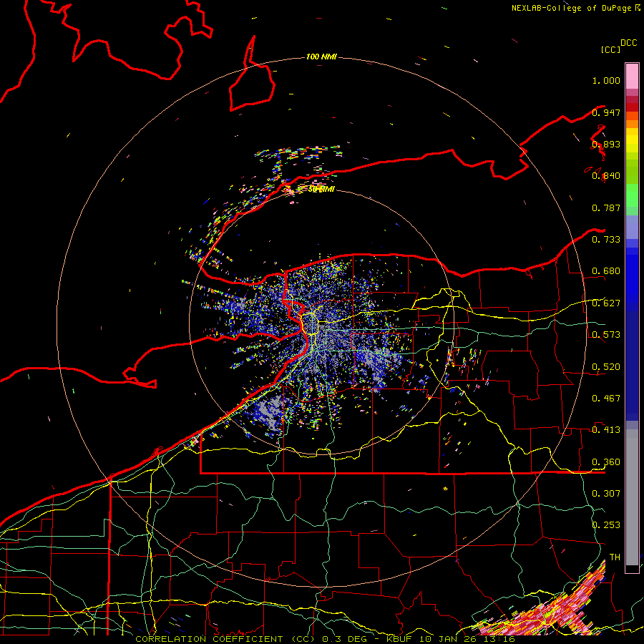Image resolution: width=644 pixels, height=644 pixels.
Task: Select the 0.680 color scale value
Action: coord(606,271)
